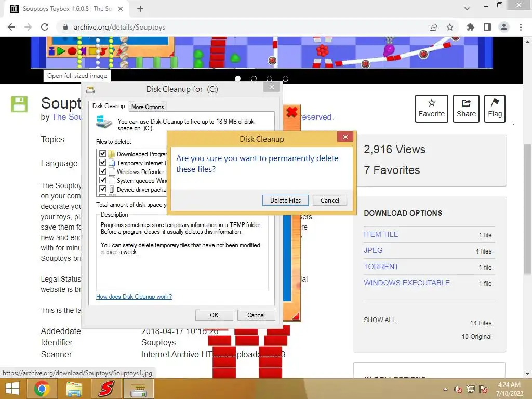Click the address bar URL

coord(119,27)
